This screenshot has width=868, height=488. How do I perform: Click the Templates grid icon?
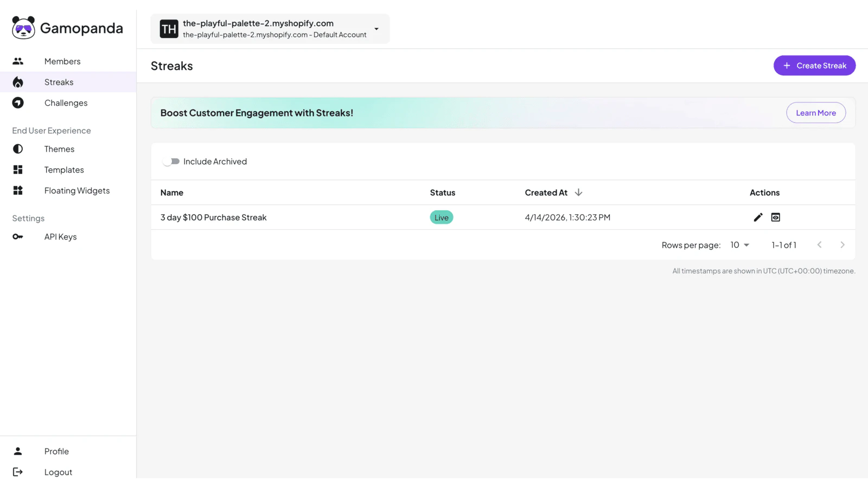click(18, 170)
